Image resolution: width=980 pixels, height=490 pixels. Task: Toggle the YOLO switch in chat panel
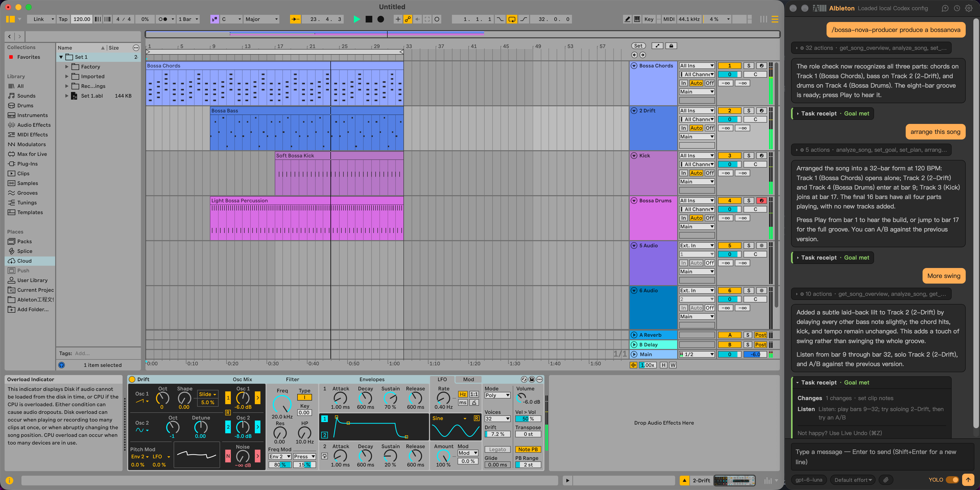pyautogui.click(x=952, y=480)
